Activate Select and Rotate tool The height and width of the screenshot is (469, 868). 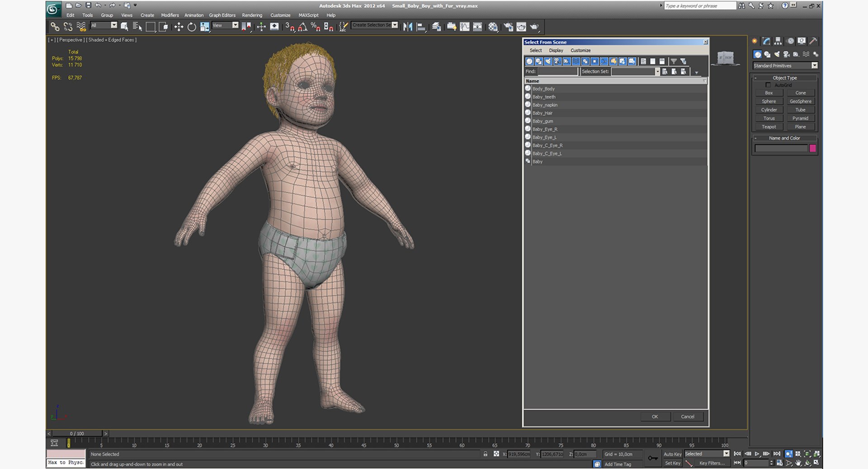(192, 27)
